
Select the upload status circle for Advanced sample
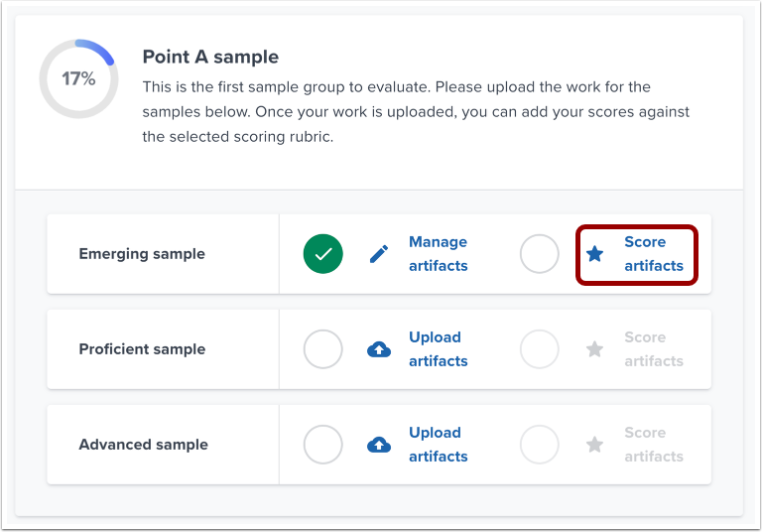coord(323,445)
